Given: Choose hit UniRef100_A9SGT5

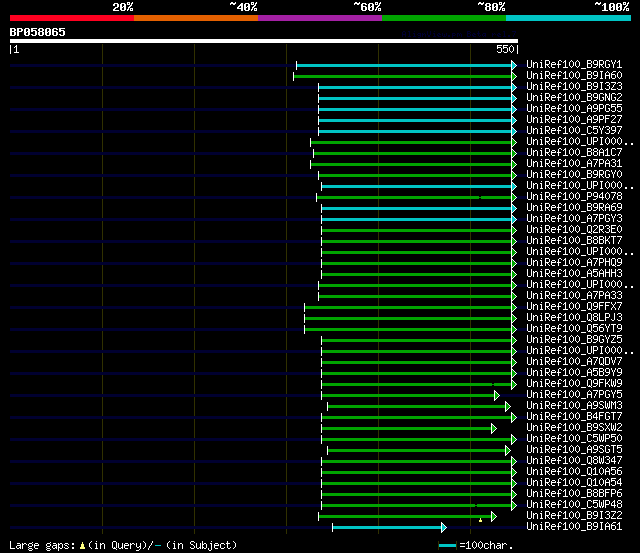Looking at the screenshot, I should (574, 450).
